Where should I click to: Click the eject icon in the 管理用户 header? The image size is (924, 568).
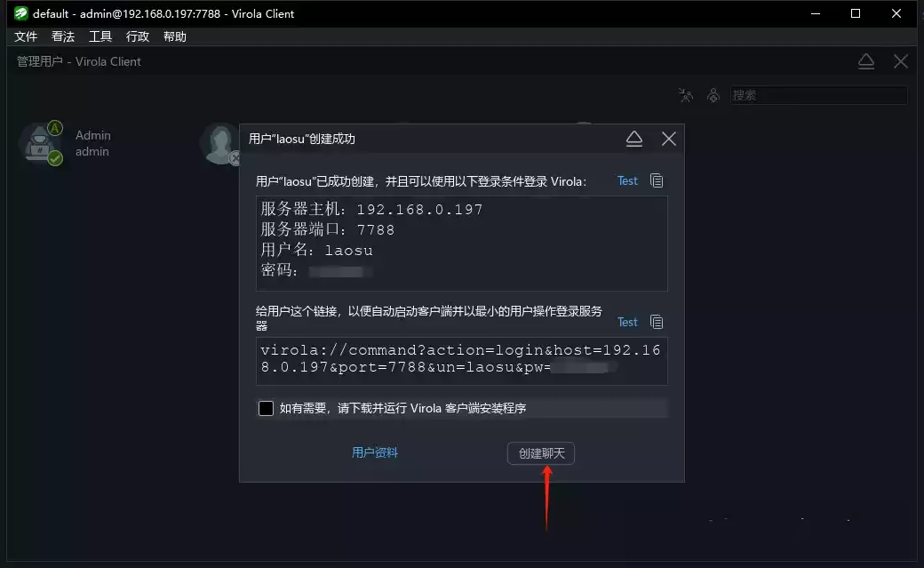(866, 61)
